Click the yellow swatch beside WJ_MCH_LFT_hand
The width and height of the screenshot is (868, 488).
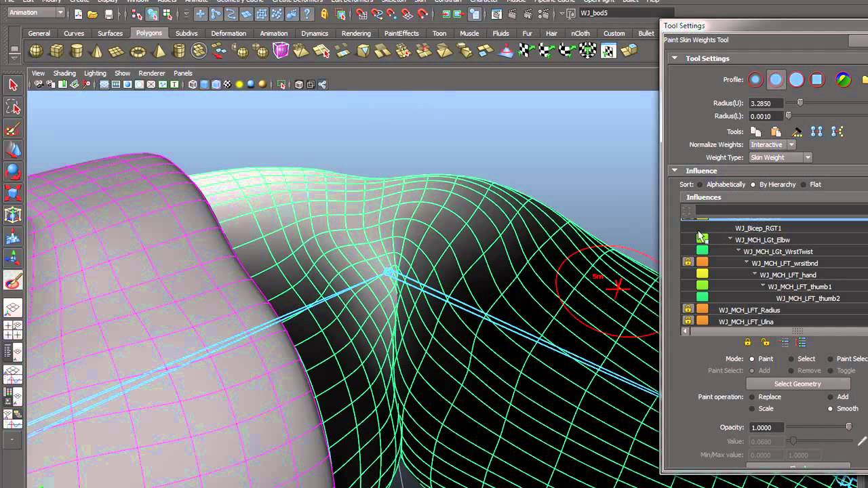[703, 274]
